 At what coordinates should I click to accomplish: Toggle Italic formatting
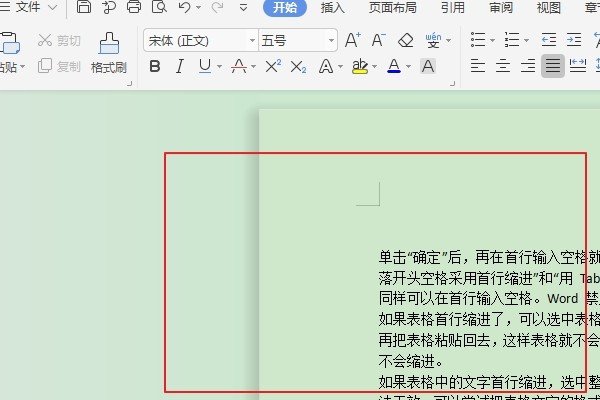click(179, 67)
